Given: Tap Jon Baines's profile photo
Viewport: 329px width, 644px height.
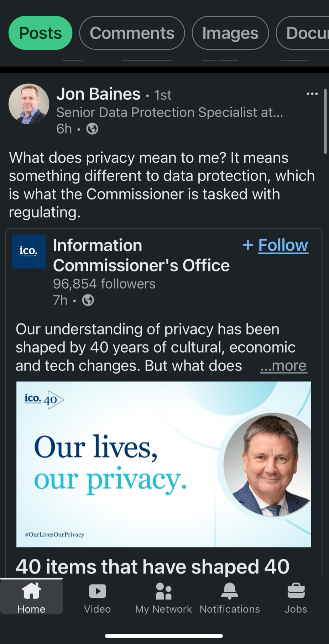Looking at the screenshot, I should (29, 104).
